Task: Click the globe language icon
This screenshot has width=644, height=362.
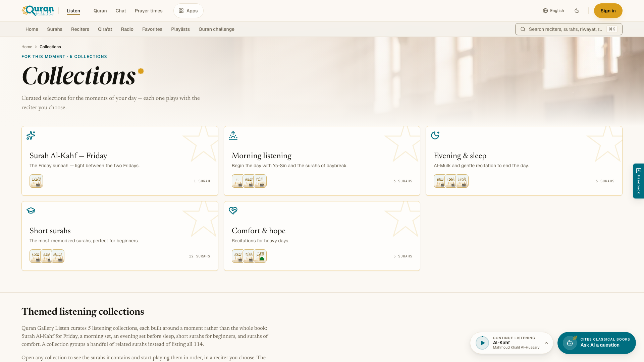Action: (545, 11)
